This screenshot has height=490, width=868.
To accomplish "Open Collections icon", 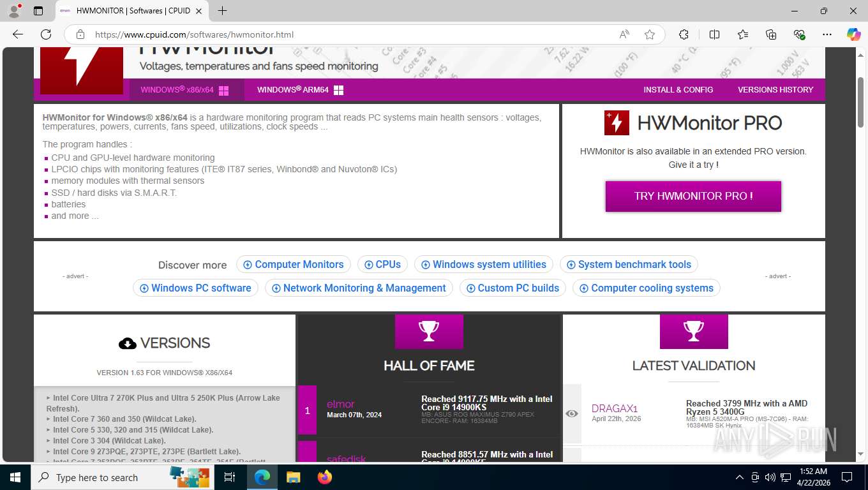I will (x=771, y=34).
